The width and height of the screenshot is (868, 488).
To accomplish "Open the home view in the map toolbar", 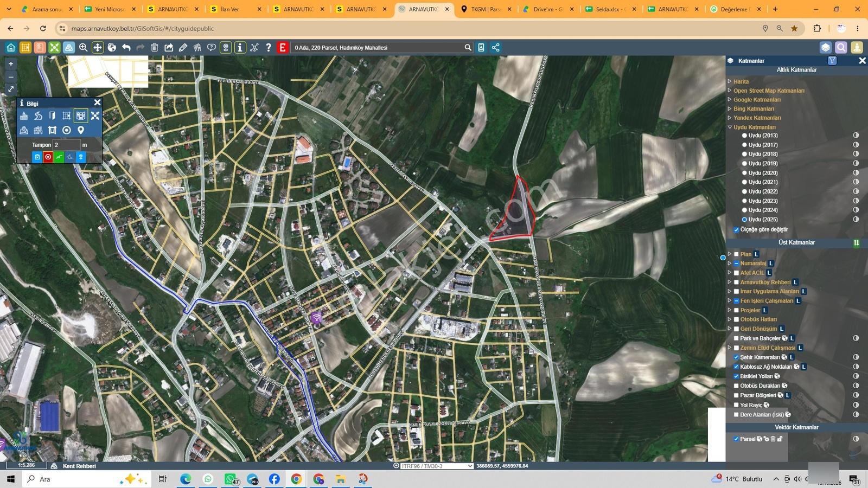I will pos(11,48).
